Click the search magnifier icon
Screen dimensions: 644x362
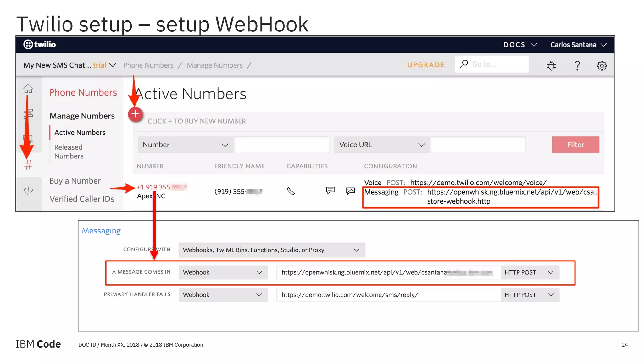point(464,64)
